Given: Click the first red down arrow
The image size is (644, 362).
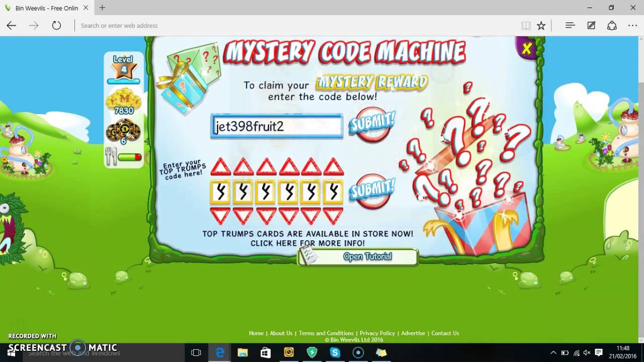Looking at the screenshot, I should tap(220, 216).
